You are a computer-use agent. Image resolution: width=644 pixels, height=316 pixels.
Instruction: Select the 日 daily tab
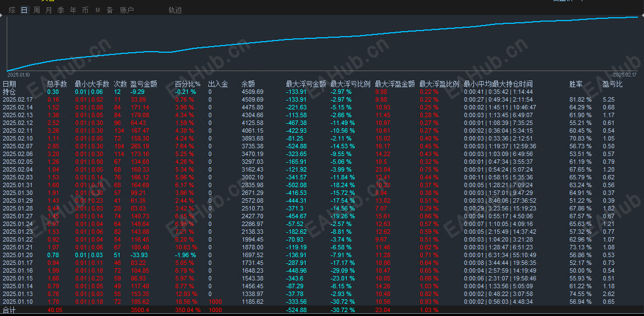click(x=24, y=10)
